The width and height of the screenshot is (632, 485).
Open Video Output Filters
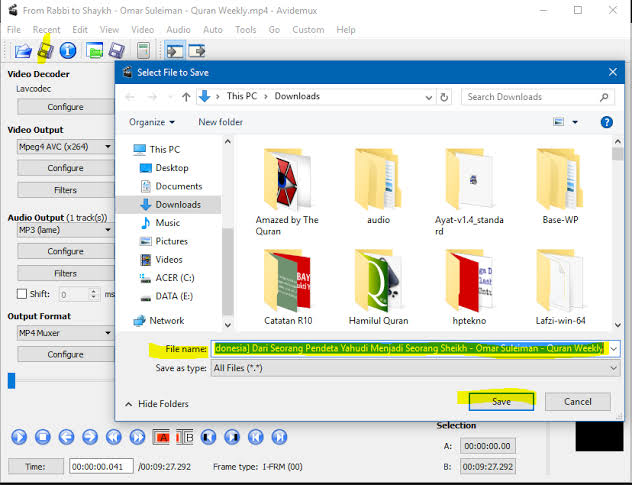pos(66,190)
